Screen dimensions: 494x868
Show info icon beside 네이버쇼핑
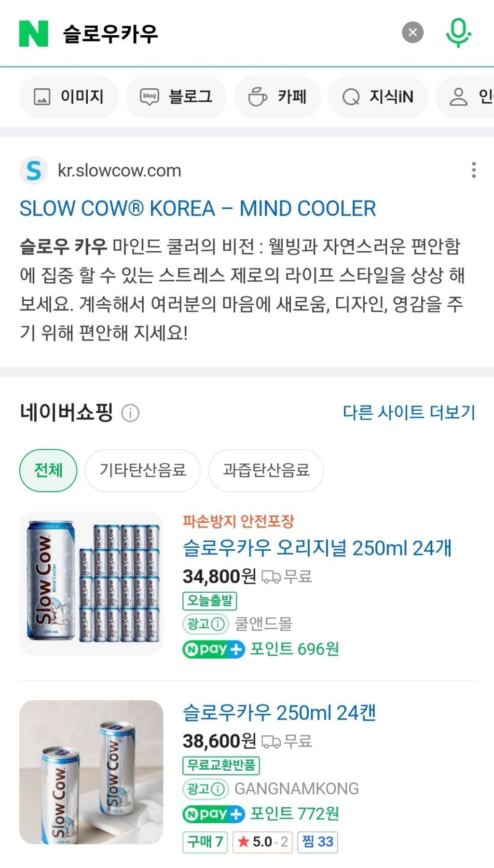pyautogui.click(x=130, y=413)
